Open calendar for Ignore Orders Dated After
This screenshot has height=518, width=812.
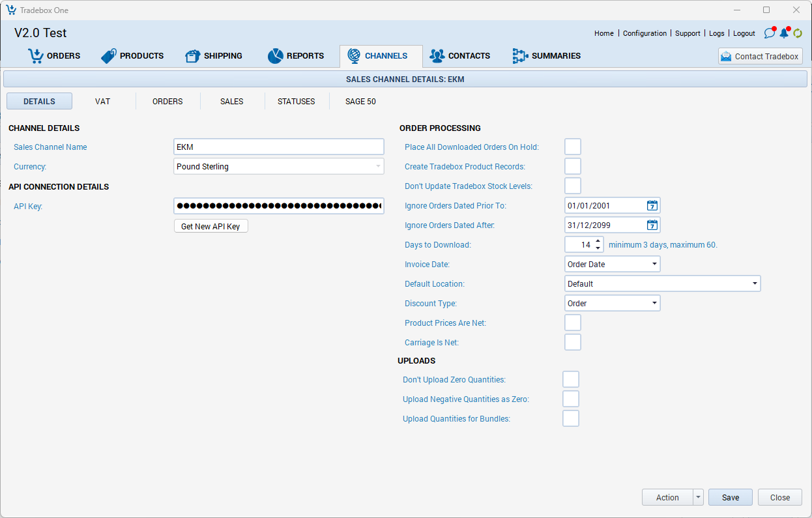coord(652,225)
